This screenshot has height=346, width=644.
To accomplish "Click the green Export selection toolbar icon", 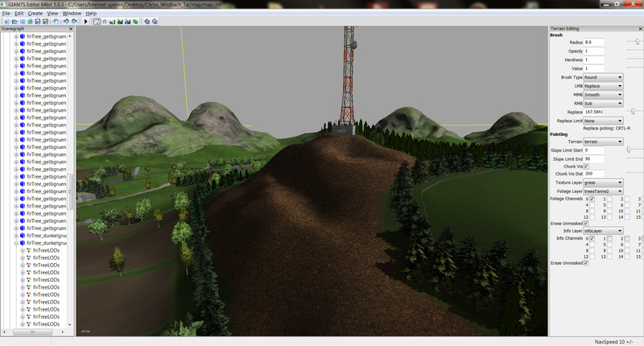I will pos(30,22).
